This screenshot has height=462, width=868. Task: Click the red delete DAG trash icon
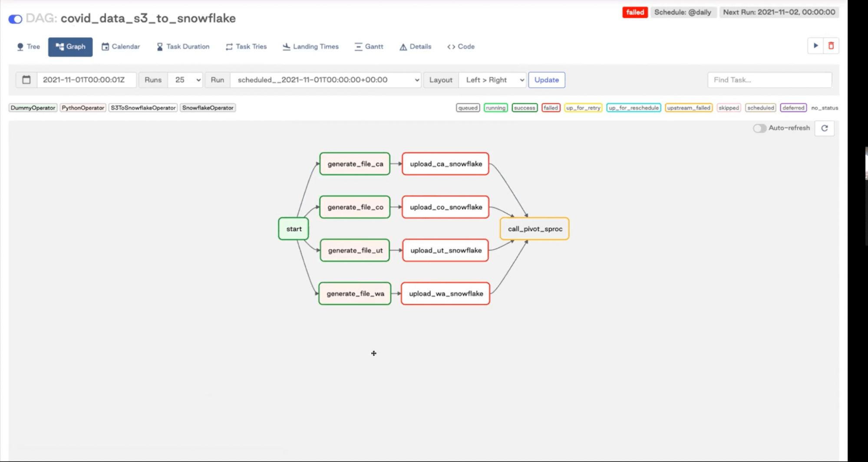pyautogui.click(x=831, y=46)
